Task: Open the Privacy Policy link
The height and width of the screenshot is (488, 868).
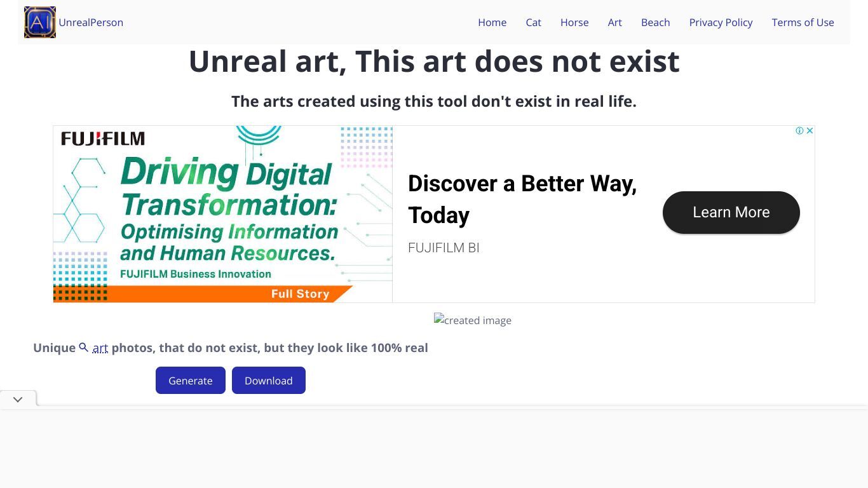Action: [x=721, y=22]
